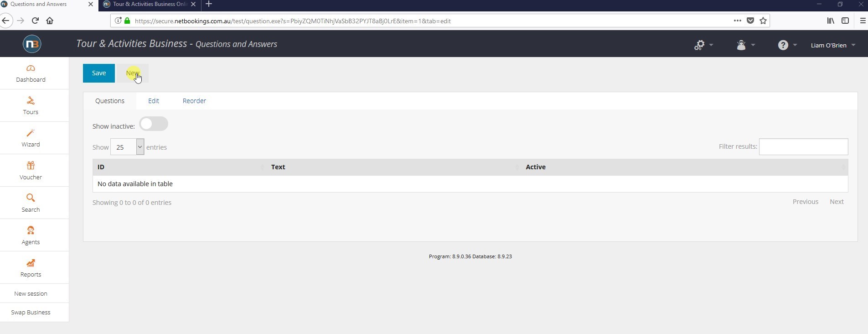Screen dimensions: 868x334
Task: Close the Questions and Answers browser tab
Action: point(90,4)
